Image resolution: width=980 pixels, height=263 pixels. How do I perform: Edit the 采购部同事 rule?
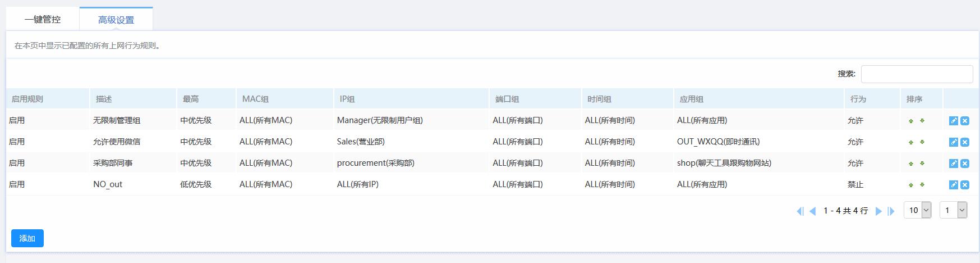pos(953,164)
